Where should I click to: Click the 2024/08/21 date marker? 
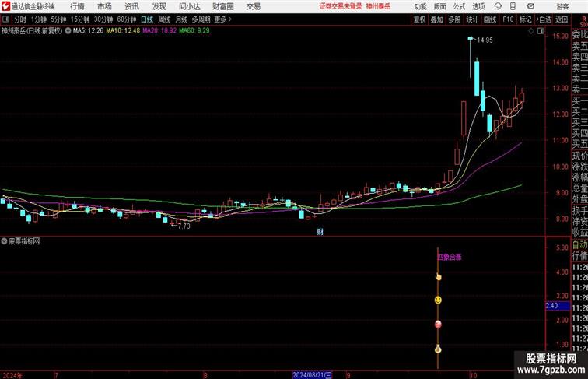(312, 375)
